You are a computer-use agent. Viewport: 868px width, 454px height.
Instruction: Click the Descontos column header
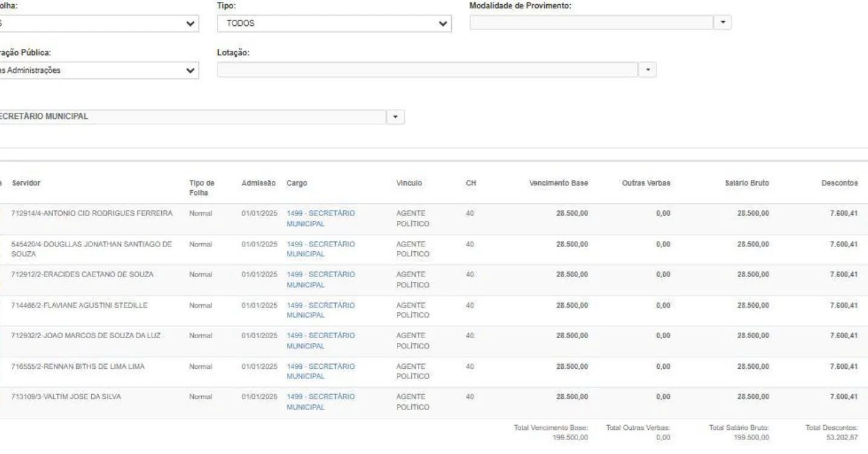pyautogui.click(x=839, y=183)
